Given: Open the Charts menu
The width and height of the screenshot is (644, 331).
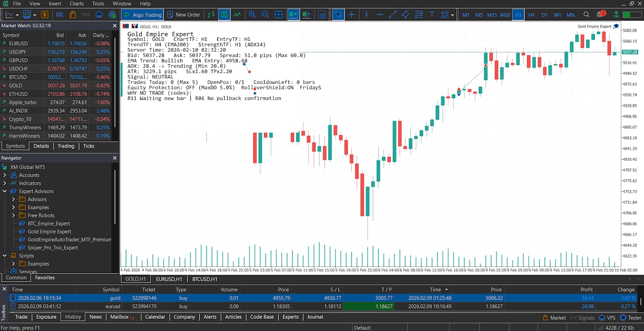Looking at the screenshot, I should (x=76, y=3).
